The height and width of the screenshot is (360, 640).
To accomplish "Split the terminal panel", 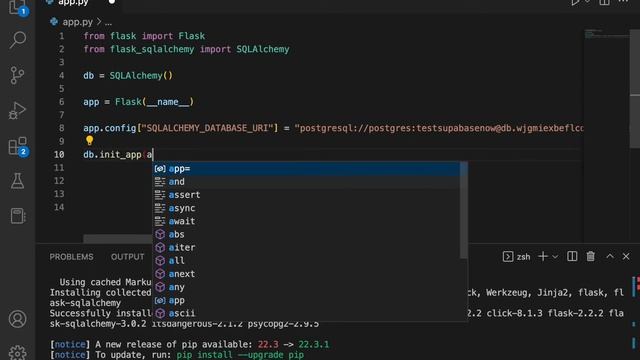I will [572, 256].
